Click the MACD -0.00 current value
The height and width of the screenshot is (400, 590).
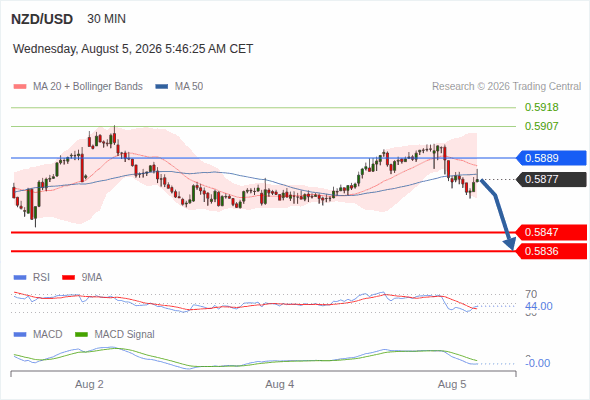click(x=538, y=363)
